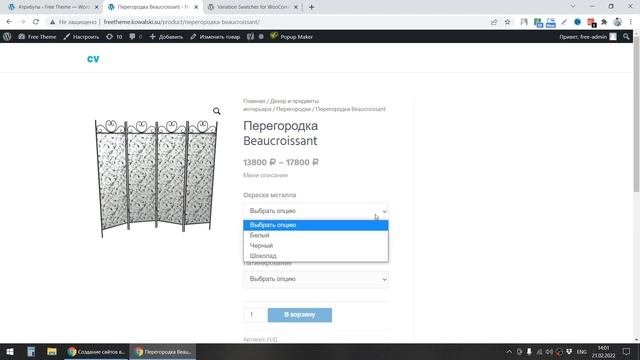Open the updates counter showing 10
Image resolution: width=640 pixels, height=360 pixels.
point(114,37)
